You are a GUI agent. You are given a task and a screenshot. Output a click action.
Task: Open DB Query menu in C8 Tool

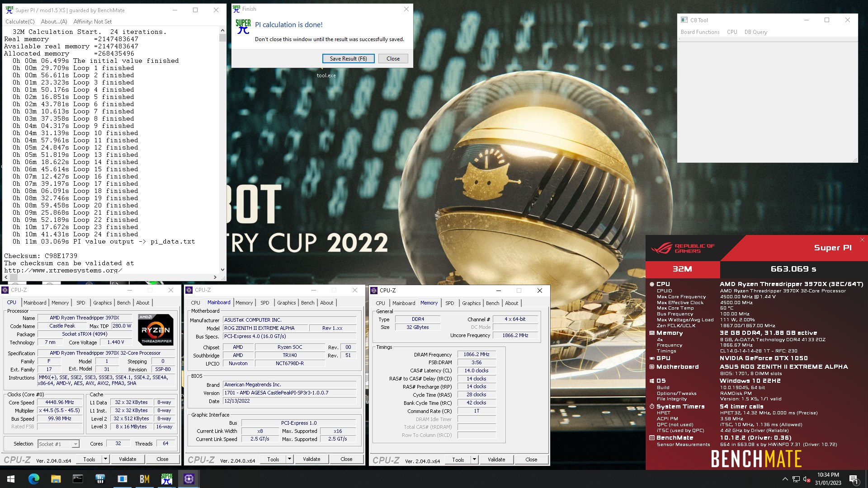(755, 32)
